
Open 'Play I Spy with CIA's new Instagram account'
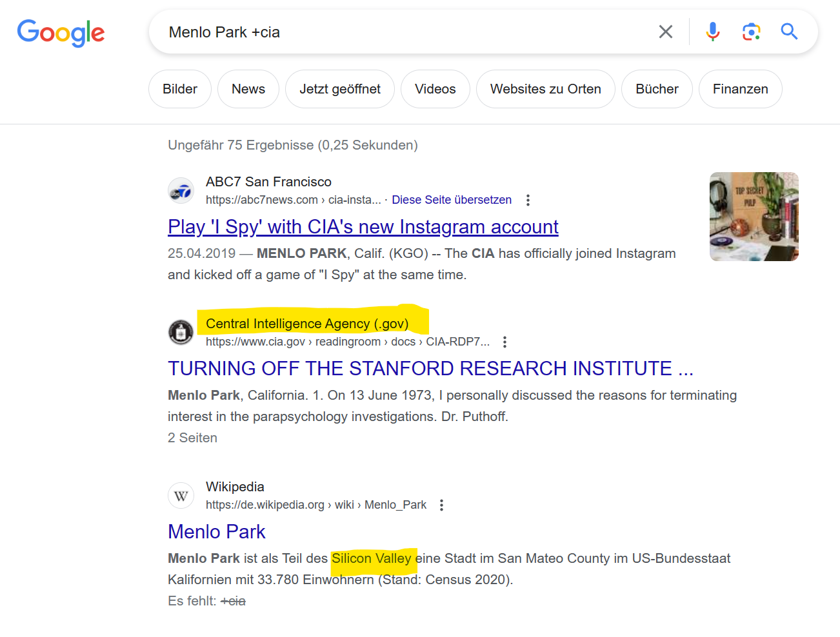[363, 227]
